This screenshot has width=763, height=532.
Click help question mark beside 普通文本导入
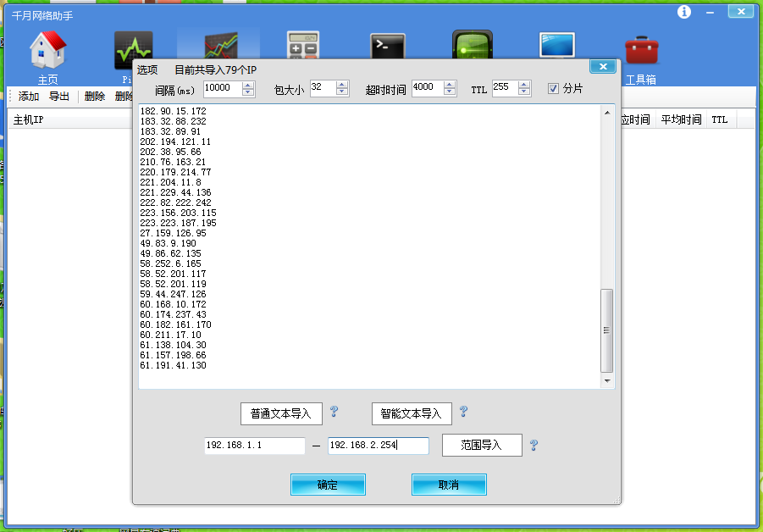(x=334, y=412)
